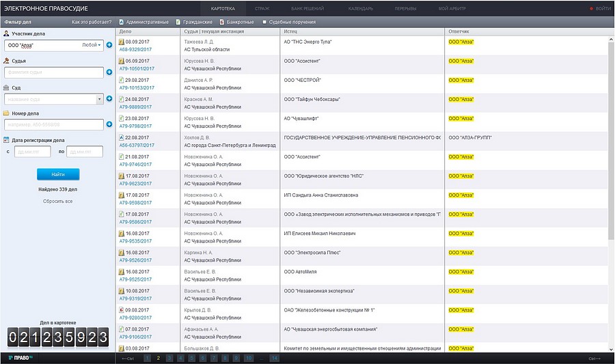This screenshot has height=364, width=615.
Task: Click the case type icon beside 21.08.2017
Action: pyautogui.click(x=122, y=156)
